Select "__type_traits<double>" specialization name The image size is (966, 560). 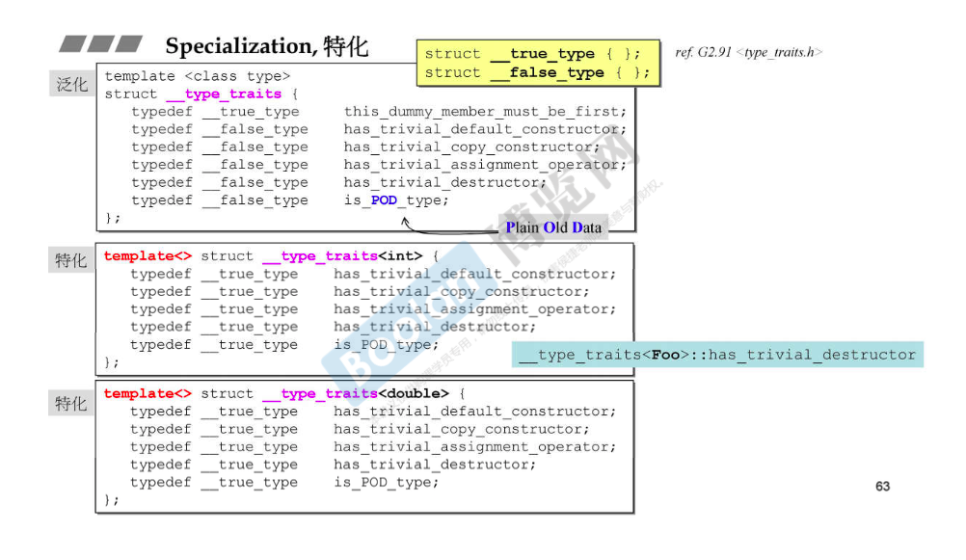pos(356,393)
